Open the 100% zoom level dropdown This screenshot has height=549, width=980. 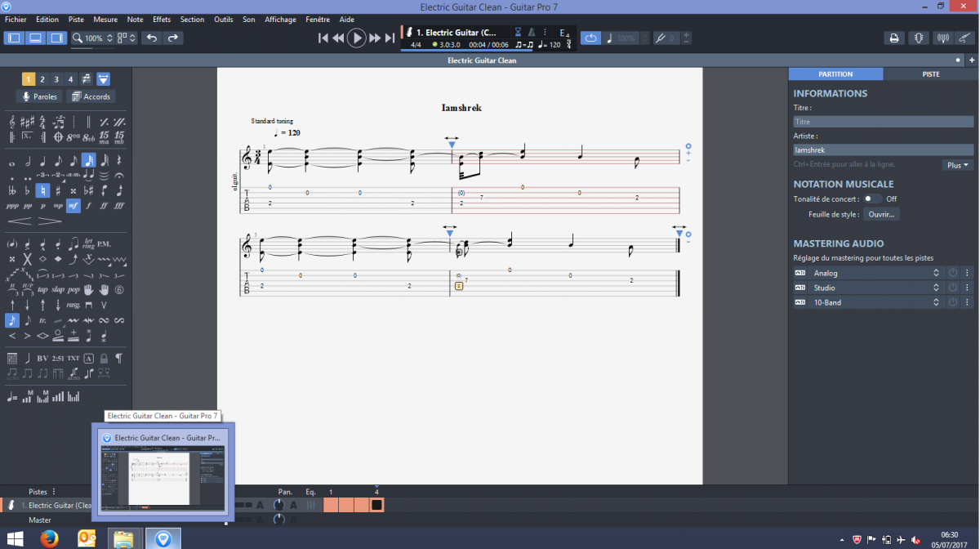(x=91, y=38)
